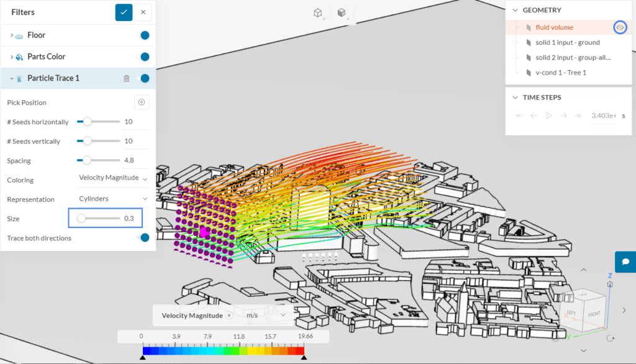Viewport: 636px width, 364px height.
Task: Toggle visibility of the fluid volume
Action: tap(620, 27)
